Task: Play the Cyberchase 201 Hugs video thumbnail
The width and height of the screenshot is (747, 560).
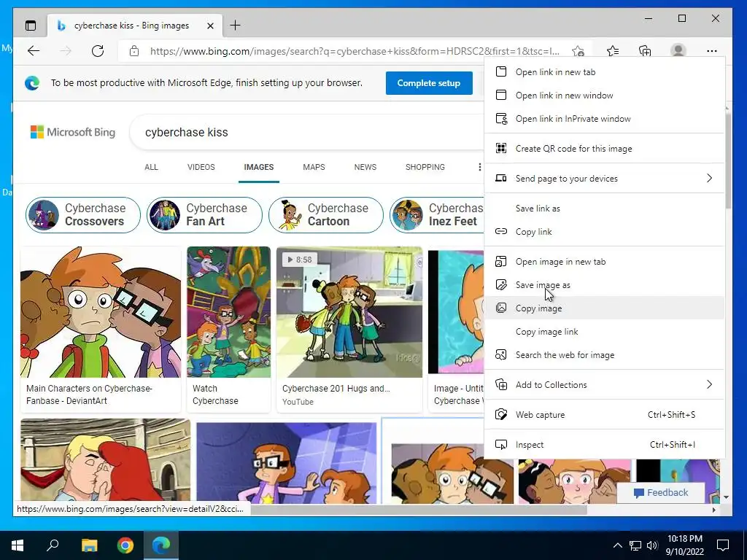Action: [349, 312]
